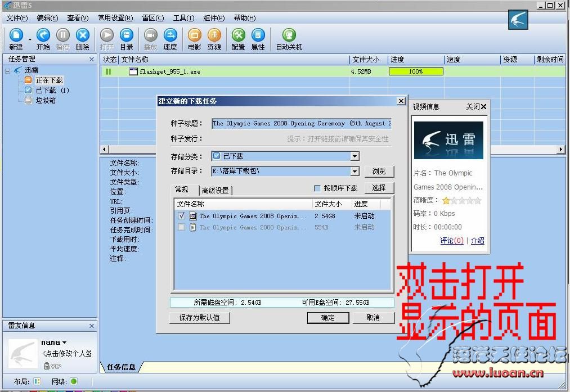Open the dropdown arrow beside 新建
570x392 pixels.
tap(30, 39)
